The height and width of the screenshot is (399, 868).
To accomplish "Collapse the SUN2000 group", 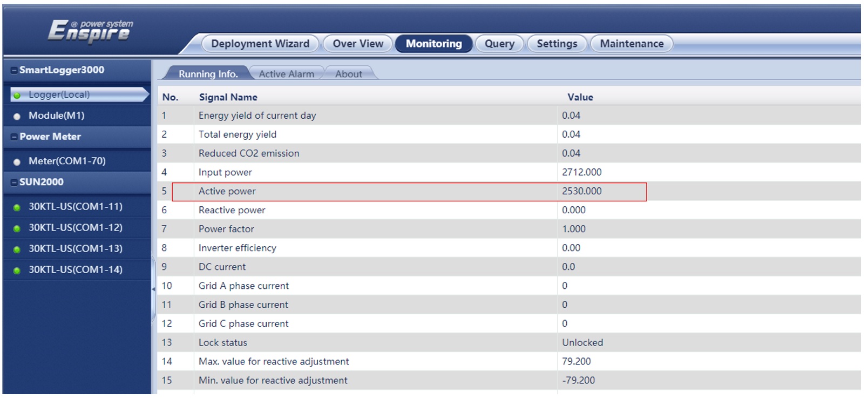I will click(x=14, y=182).
